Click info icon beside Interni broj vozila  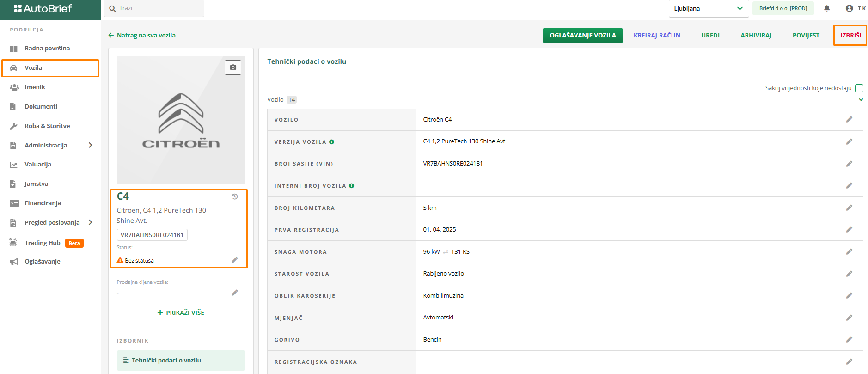pyautogui.click(x=352, y=186)
